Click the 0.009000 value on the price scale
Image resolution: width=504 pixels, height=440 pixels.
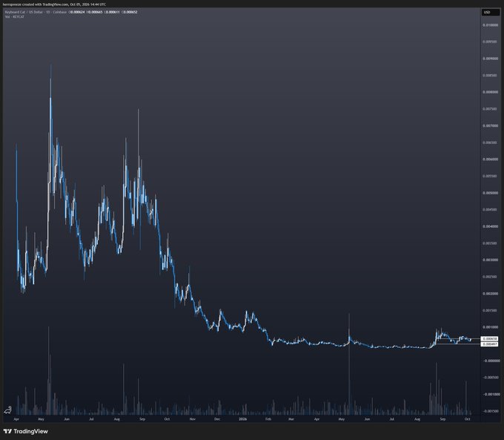coord(490,59)
